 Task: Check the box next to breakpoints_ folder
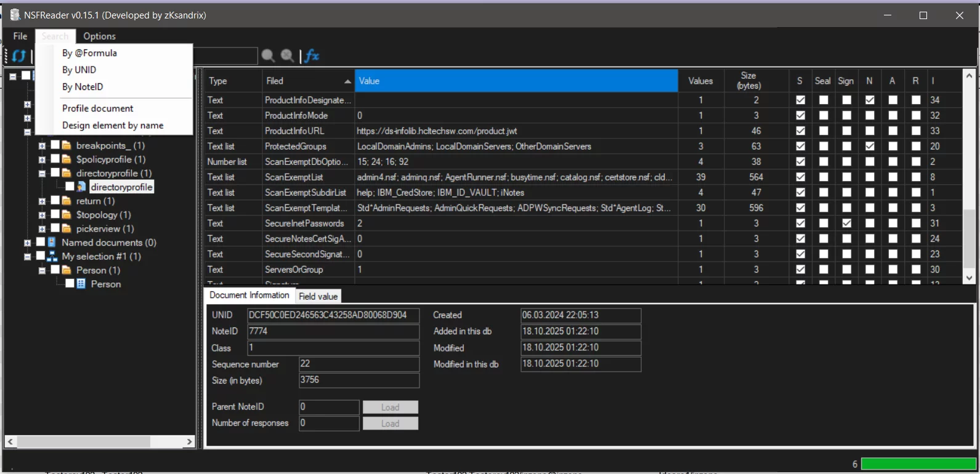55,145
